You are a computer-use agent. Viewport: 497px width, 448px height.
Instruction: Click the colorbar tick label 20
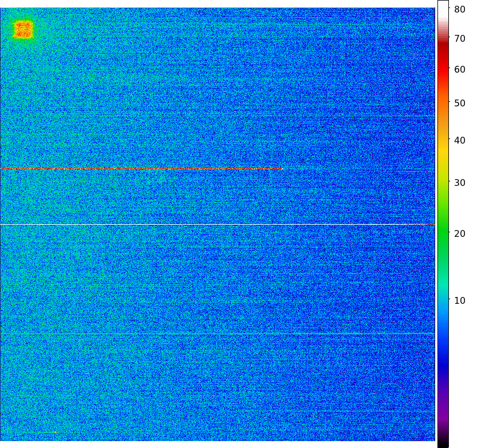(460, 233)
